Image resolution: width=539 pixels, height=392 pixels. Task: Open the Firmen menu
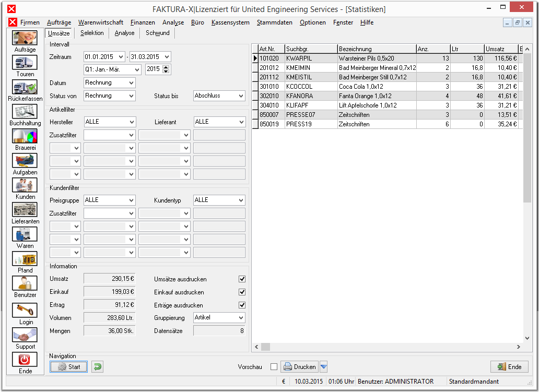[30, 22]
